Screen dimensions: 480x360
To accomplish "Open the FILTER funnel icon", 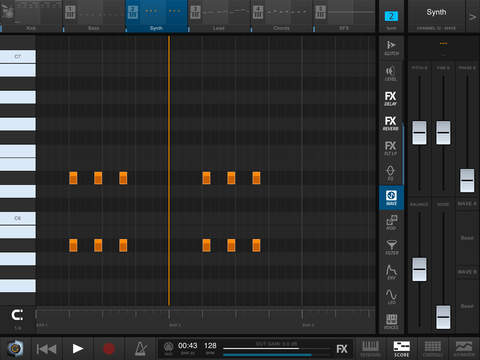I will coord(391,247).
